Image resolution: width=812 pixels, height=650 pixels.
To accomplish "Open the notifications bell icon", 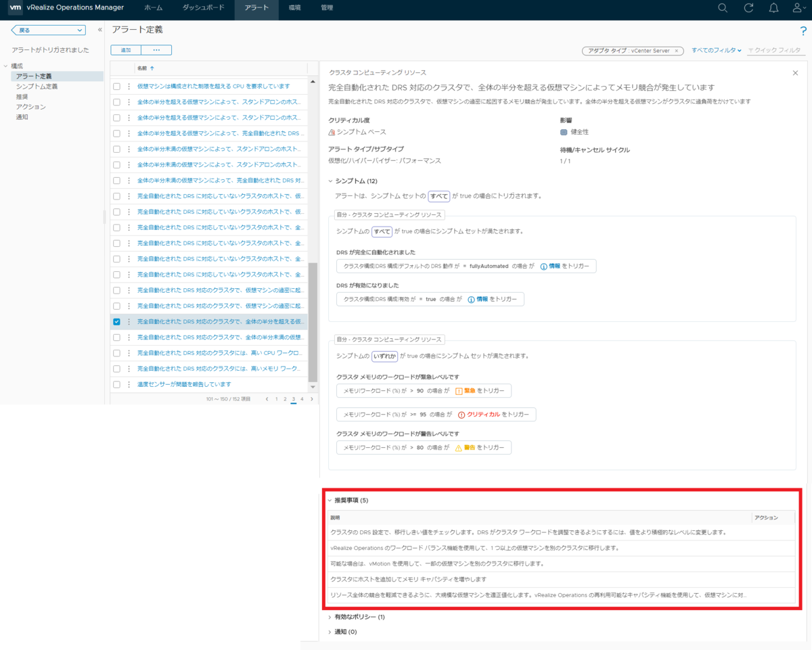I will point(773,8).
